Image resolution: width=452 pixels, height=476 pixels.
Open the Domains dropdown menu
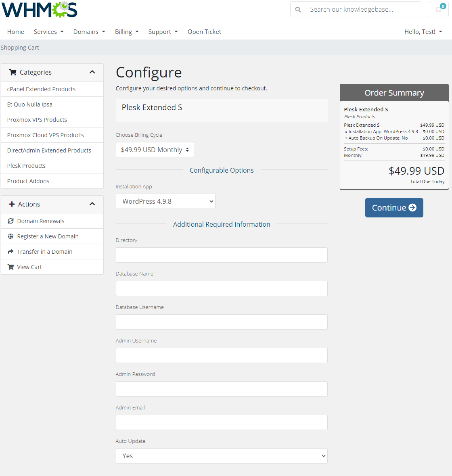89,32
